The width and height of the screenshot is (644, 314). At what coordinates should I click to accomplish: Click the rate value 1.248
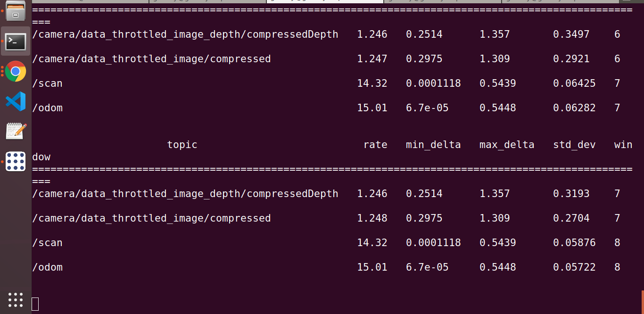(x=372, y=218)
